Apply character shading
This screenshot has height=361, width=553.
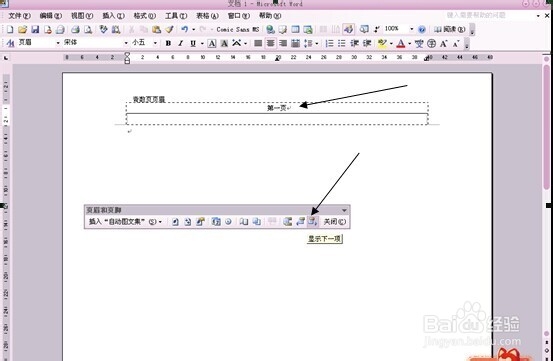tap(224, 43)
